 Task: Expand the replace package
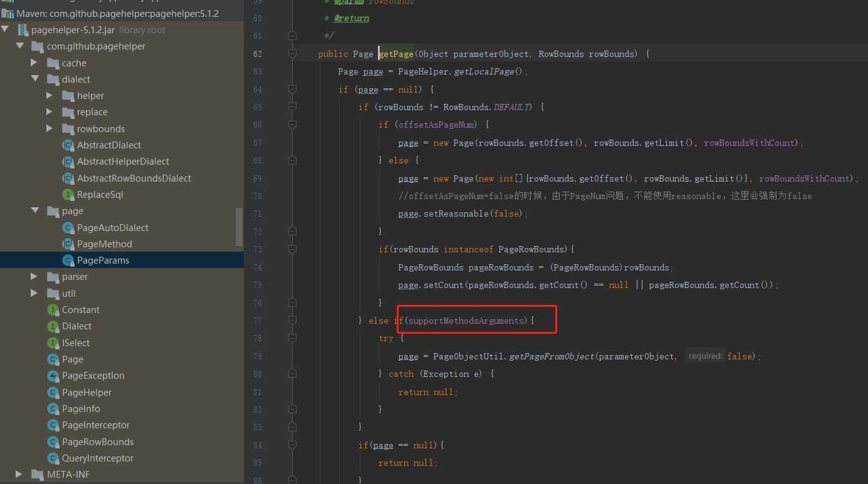[50, 112]
